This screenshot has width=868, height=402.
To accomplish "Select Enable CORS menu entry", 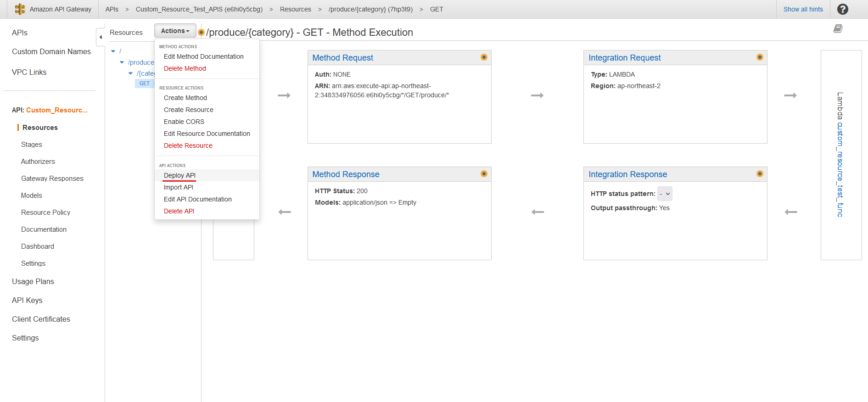I will (x=184, y=122).
